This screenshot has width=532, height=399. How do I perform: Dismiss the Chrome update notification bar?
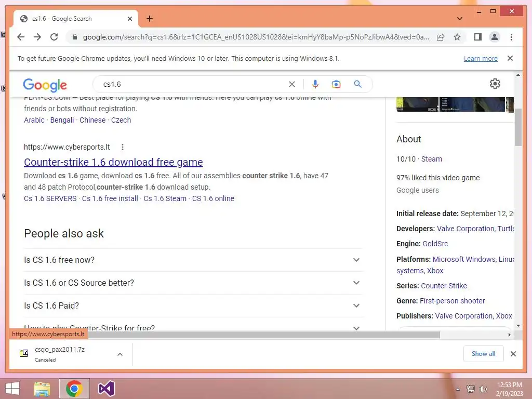click(510, 58)
